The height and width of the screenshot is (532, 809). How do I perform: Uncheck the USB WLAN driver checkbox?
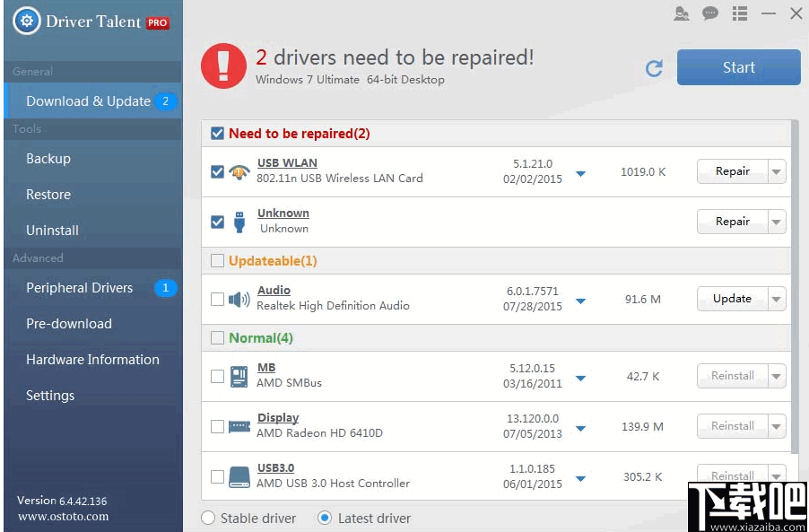pyautogui.click(x=216, y=170)
